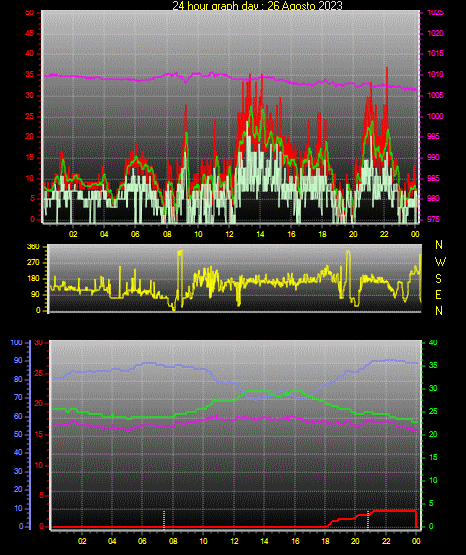Click the yellow dotted marker near 08
The width and height of the screenshot is (466, 555).
(x=164, y=520)
